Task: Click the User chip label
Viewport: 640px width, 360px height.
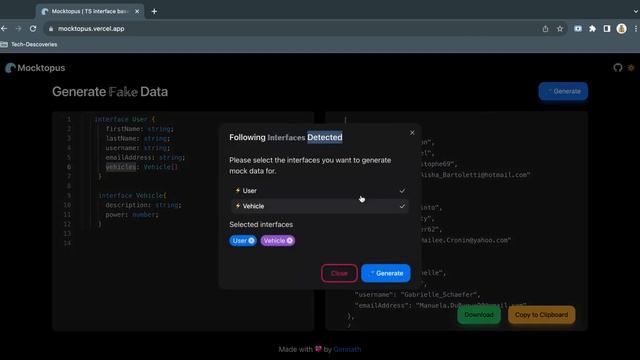Action: [240, 241]
